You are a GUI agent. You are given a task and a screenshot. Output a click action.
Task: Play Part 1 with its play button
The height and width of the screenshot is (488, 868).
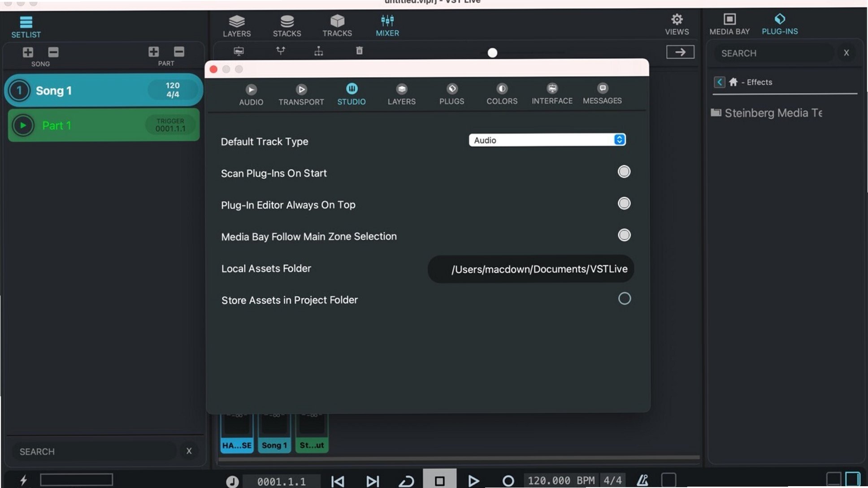(23, 125)
